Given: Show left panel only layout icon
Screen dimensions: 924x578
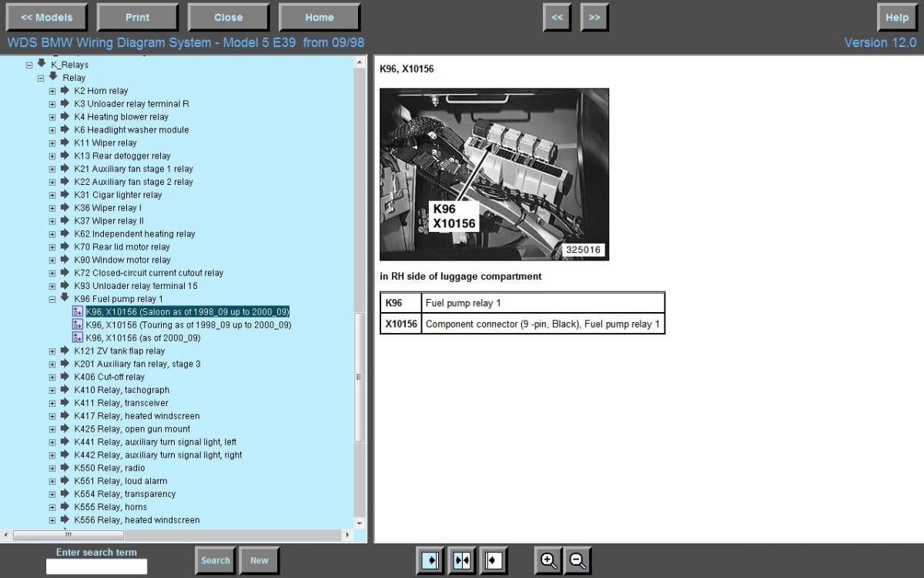Looking at the screenshot, I should pyautogui.click(x=430, y=560).
